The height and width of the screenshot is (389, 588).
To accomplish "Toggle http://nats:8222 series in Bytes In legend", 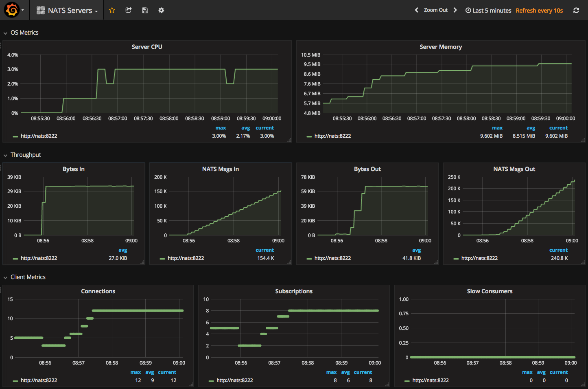I will pyautogui.click(x=39, y=258).
